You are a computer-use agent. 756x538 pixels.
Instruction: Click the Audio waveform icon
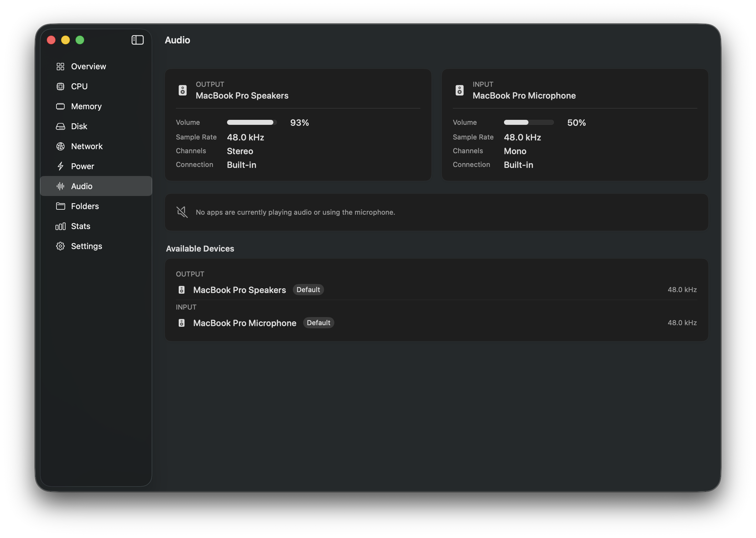click(60, 186)
